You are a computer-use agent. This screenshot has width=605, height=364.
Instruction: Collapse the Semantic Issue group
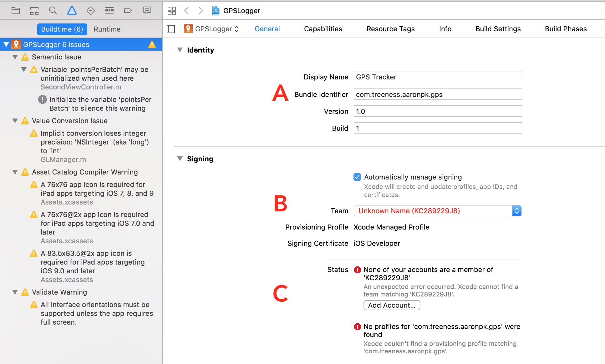click(x=15, y=57)
